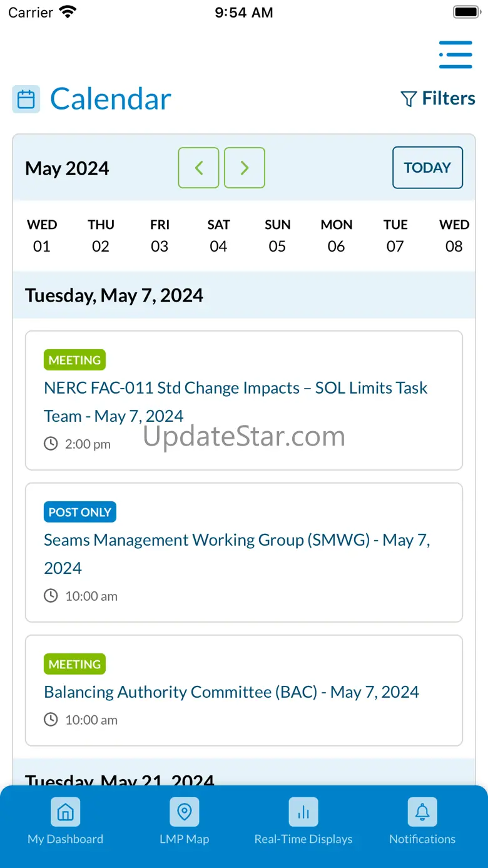Tap the Notifications tab label
Screen dimensions: 488x868
(422, 839)
